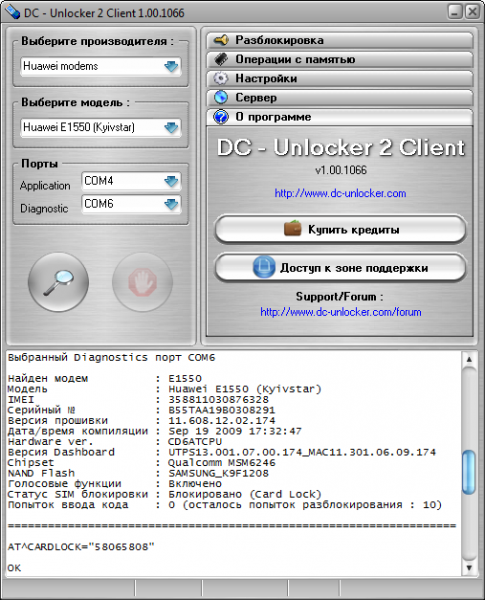This screenshot has width=485, height=600.
Task: Expand the manufacturer dropdown arrow for Huawei modems
Action: pos(171,67)
